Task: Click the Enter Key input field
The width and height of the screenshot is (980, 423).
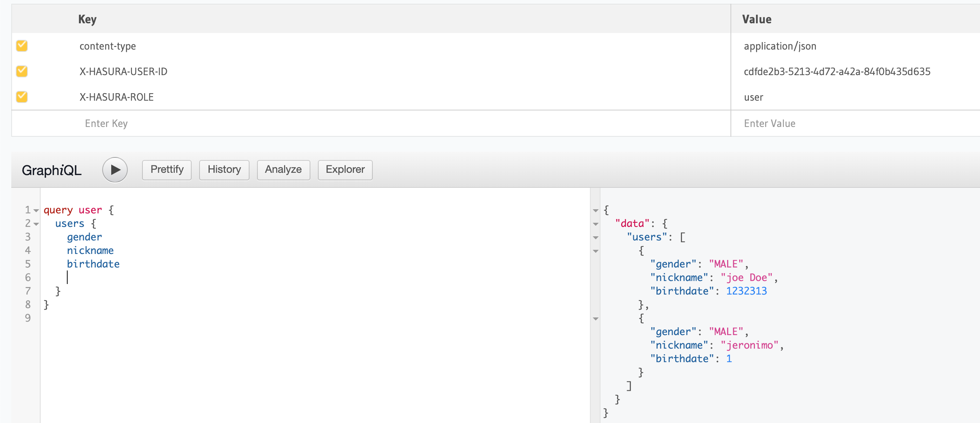Action: tap(106, 123)
